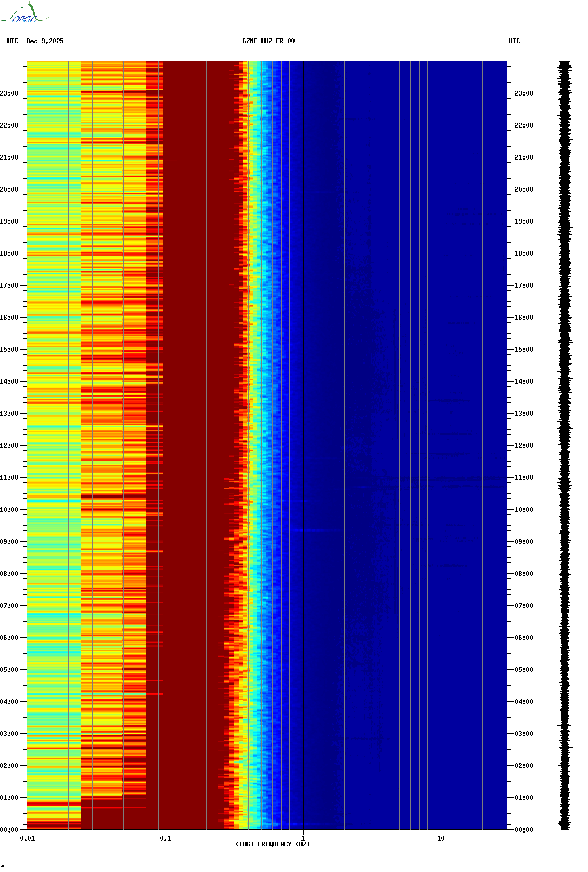Select the Dec 9,2025 date label

(x=45, y=41)
